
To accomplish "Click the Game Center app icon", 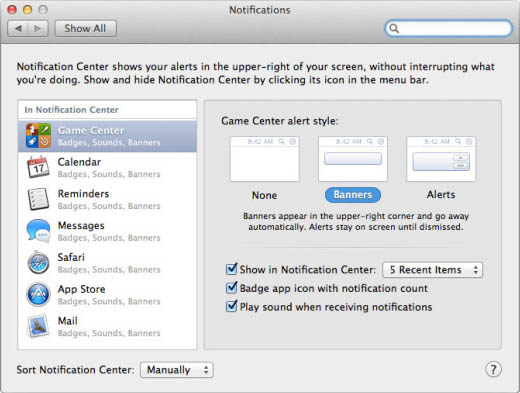I will (x=38, y=136).
